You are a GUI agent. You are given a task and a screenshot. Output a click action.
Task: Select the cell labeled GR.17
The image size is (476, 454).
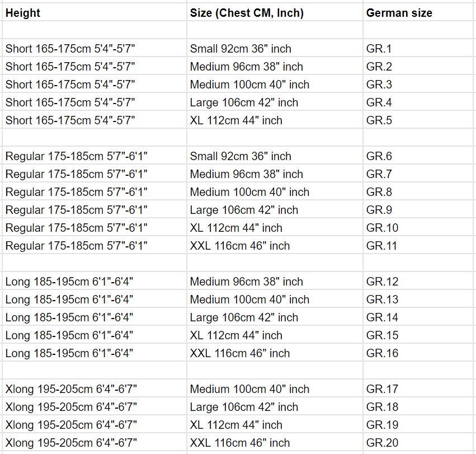[x=382, y=389]
